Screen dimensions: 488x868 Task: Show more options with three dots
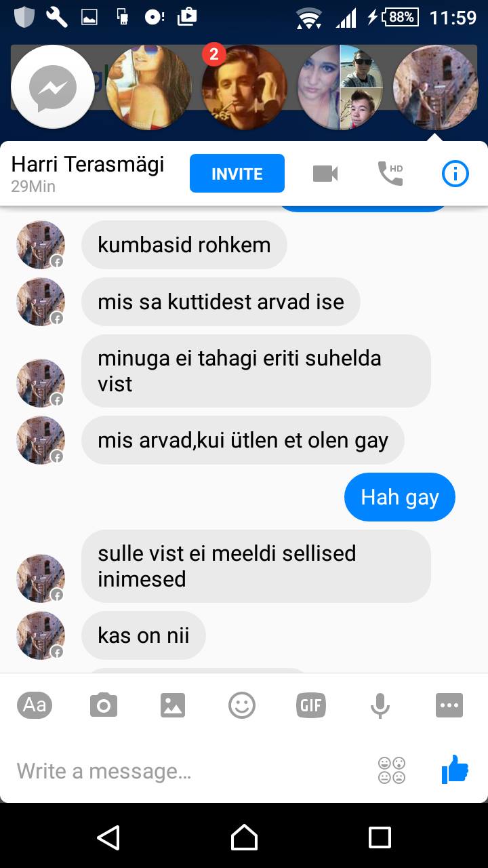click(x=449, y=705)
